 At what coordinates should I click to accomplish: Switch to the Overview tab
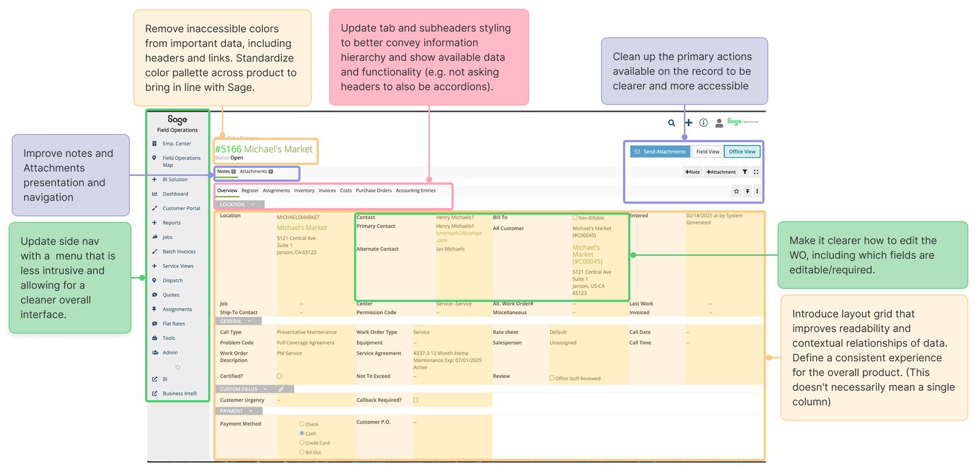point(227,190)
